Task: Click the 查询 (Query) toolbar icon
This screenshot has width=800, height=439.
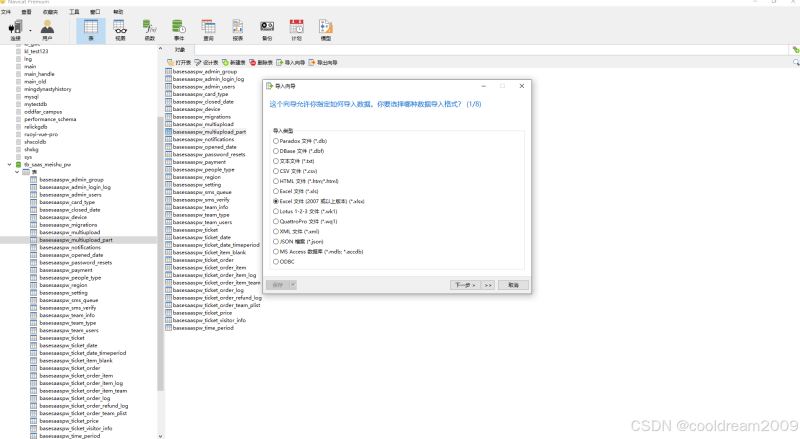Action: pos(208,30)
